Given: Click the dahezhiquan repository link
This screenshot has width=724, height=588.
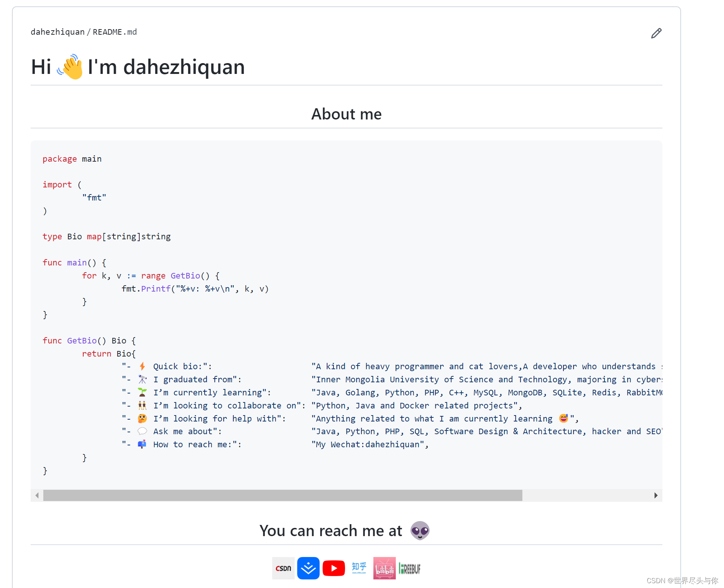Looking at the screenshot, I should pos(58,32).
